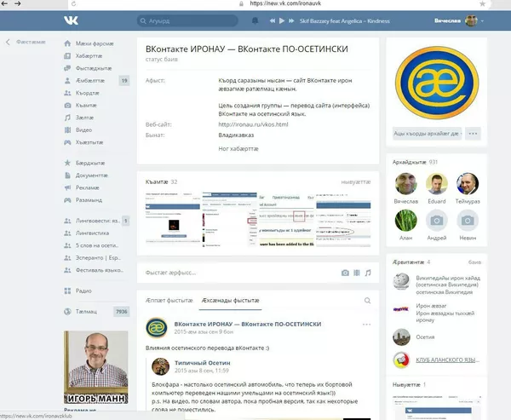The image size is (511, 420).
Task: Open Документтæ documents icon in sidebar
Action: click(x=67, y=175)
